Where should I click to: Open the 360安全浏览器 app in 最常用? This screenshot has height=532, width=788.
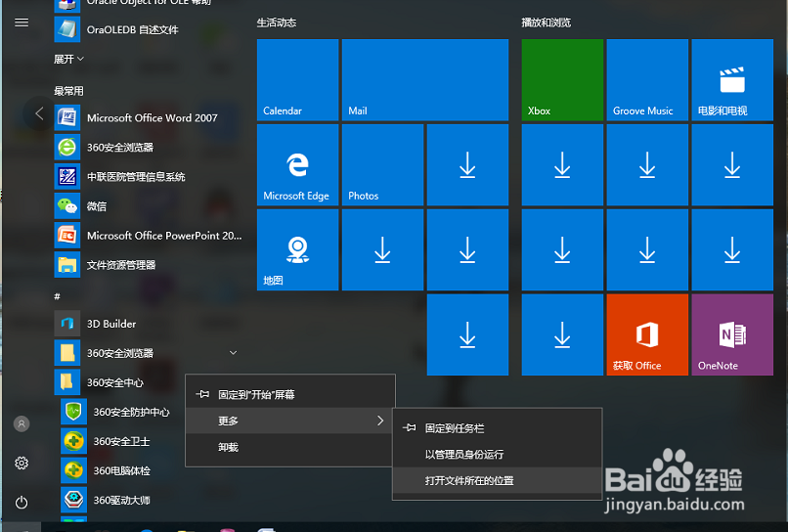click(66, 148)
